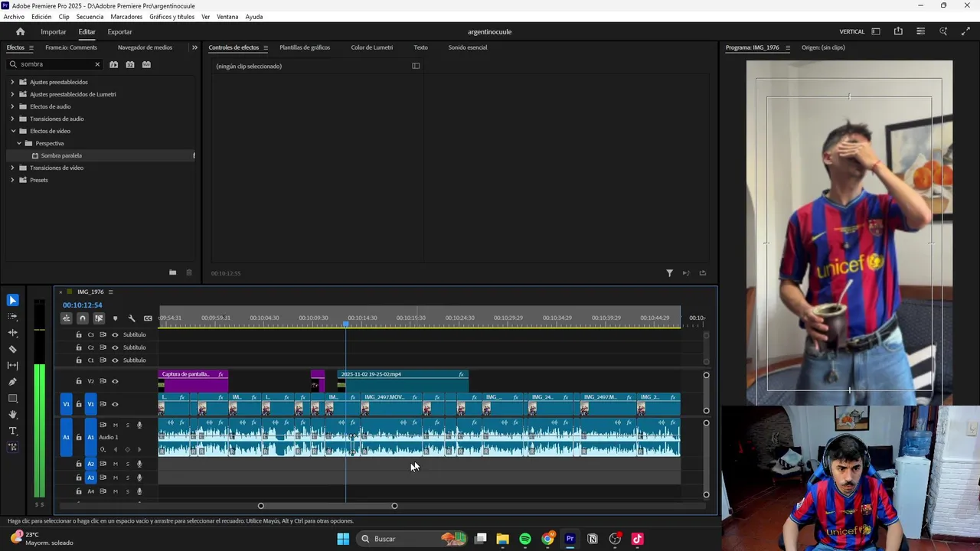This screenshot has height=551, width=980.
Task: Open Origen (sin clips) monitor tab
Action: (823, 47)
